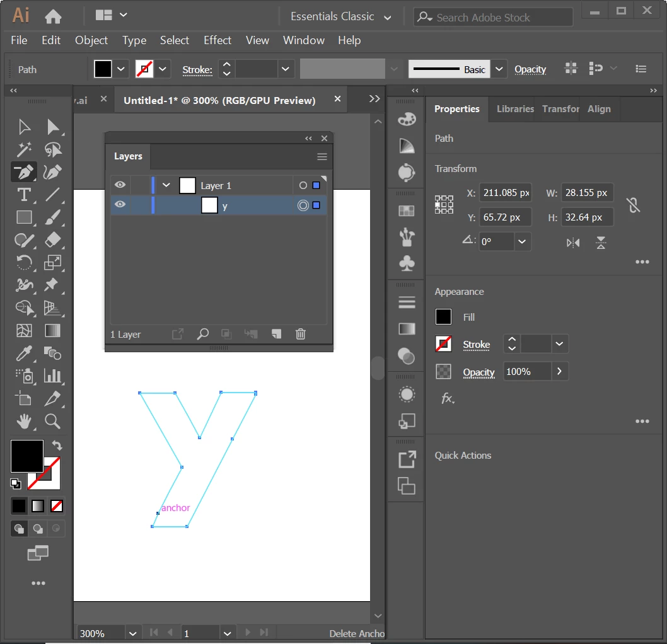The height and width of the screenshot is (644, 667).
Task: Delete selection with Layers trash icon
Action: pyautogui.click(x=300, y=334)
